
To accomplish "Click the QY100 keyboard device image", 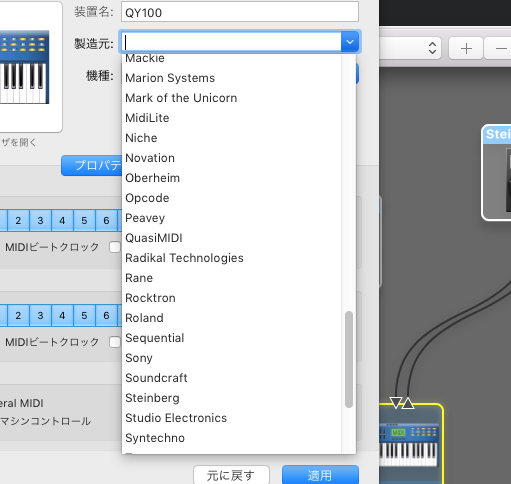I will (x=24, y=67).
